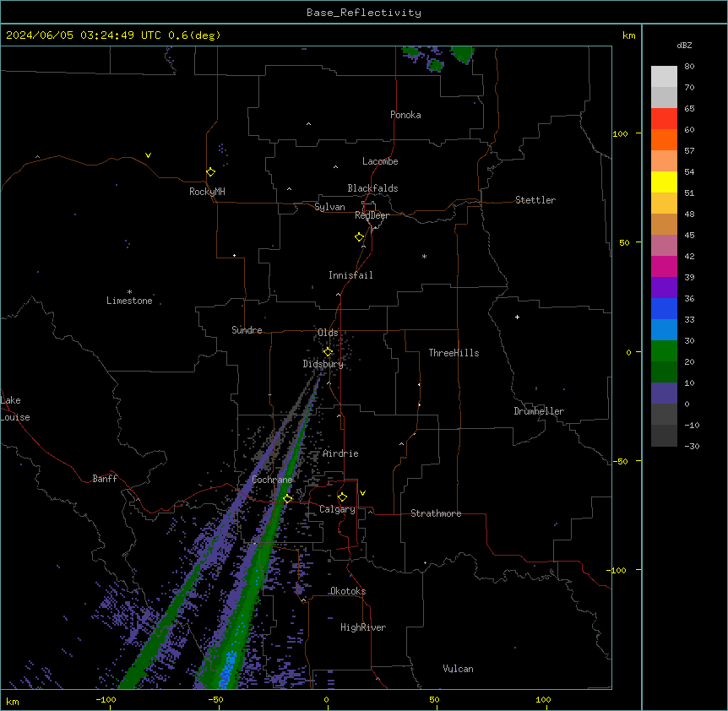728x711 pixels.
Task: Click the 45 value on dBZ legend
Action: (689, 235)
